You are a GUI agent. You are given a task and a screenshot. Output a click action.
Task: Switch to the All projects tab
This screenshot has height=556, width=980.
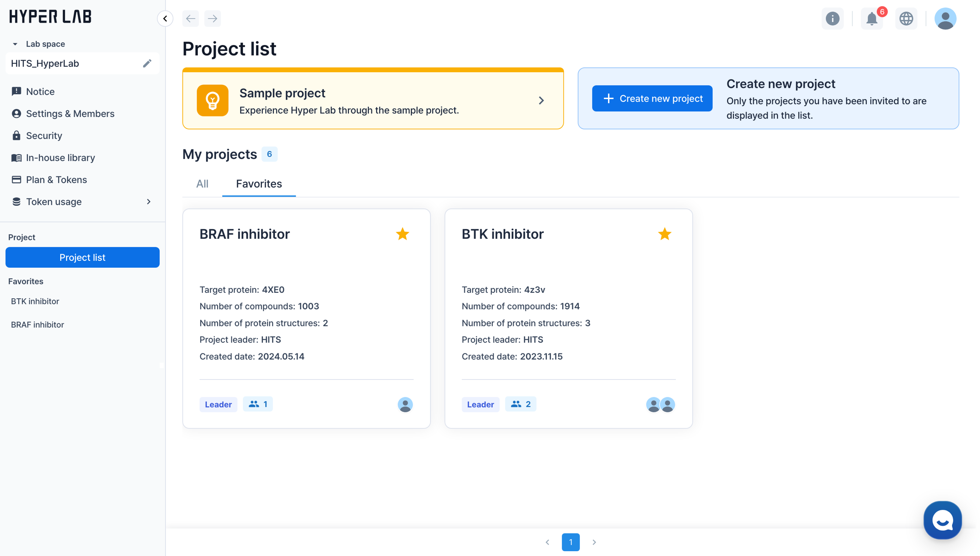tap(202, 184)
